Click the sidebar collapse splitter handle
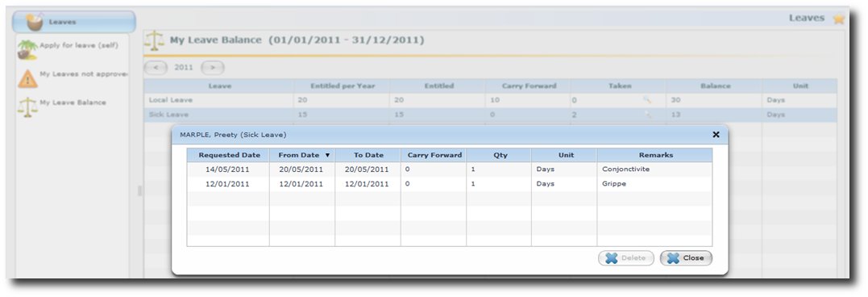The height and width of the screenshot is (297, 868). tap(139, 190)
